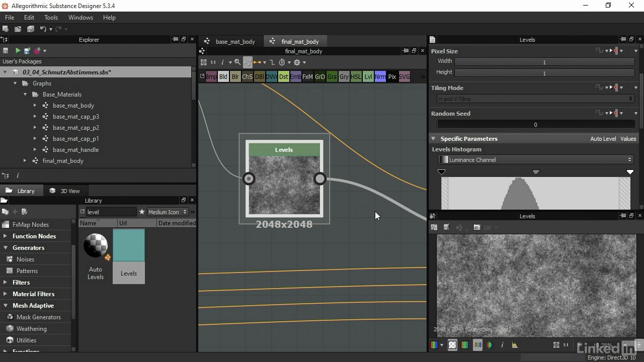Add a Blend node with Bld button
This screenshot has width=644, height=362.
223,77
